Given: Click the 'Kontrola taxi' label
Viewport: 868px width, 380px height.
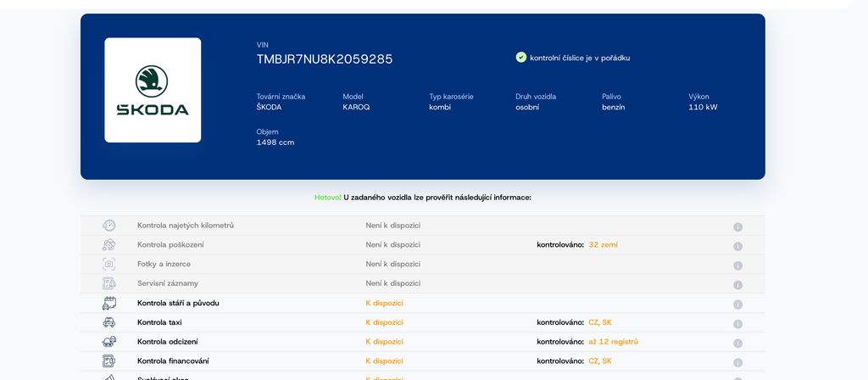Looking at the screenshot, I should [x=159, y=322].
